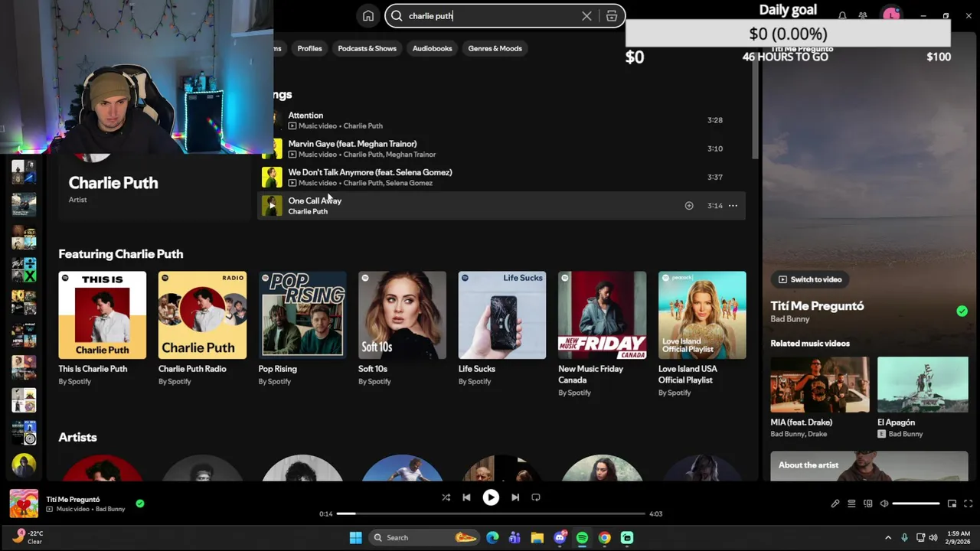980x551 pixels.
Task: Select 'Marvin Gaye (feat. Meghan Trainor)' song row
Action: click(501, 148)
